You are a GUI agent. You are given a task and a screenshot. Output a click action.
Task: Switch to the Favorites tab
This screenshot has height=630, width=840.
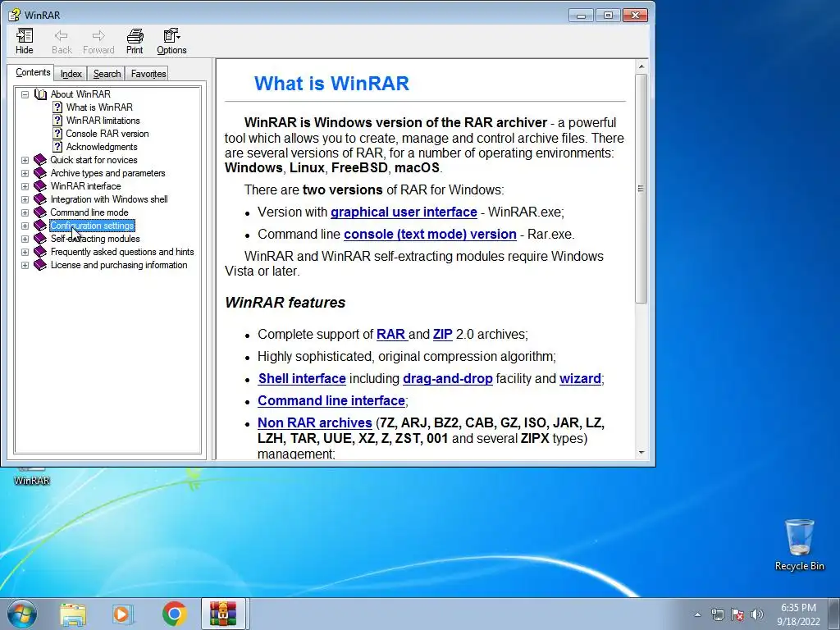pos(148,74)
